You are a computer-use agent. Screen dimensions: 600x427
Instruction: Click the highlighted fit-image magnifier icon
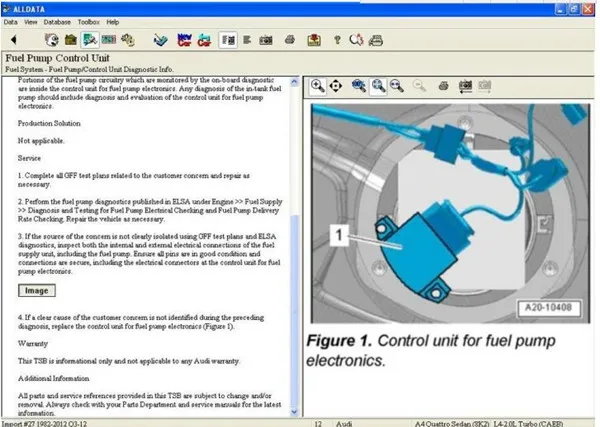coord(378,86)
